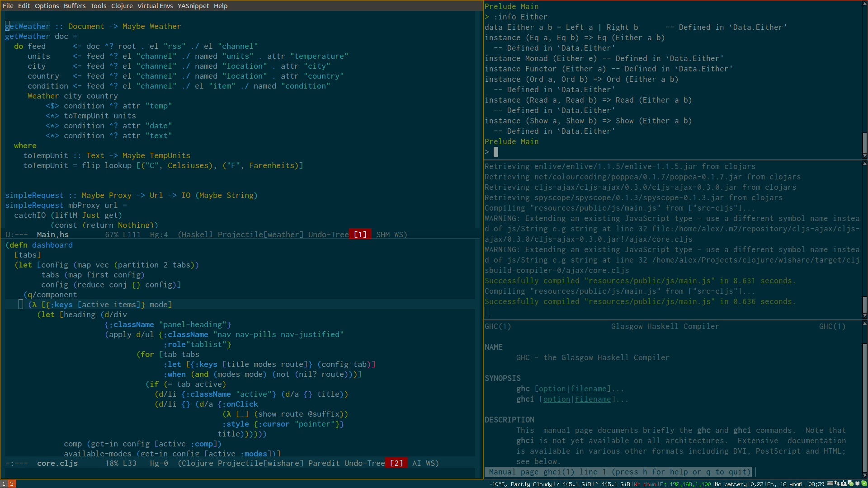This screenshot has height=488, width=868.
Task: Expand the Virtual Envs menu
Action: pyautogui.click(x=155, y=6)
